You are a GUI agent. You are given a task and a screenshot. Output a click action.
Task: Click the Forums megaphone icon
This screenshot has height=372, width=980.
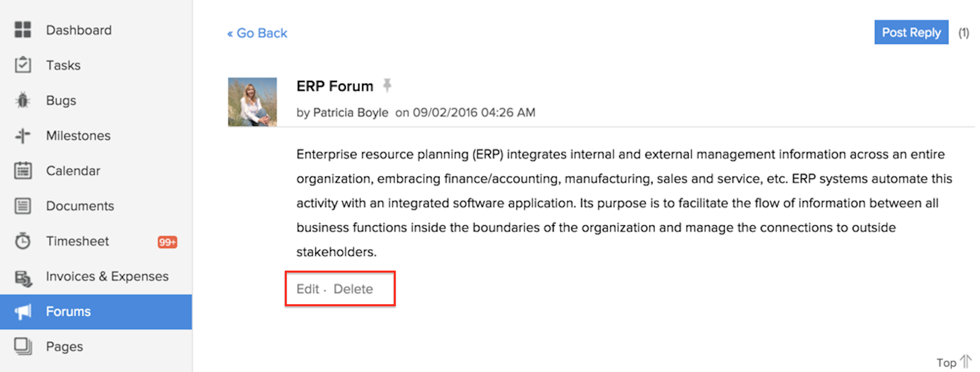[23, 311]
